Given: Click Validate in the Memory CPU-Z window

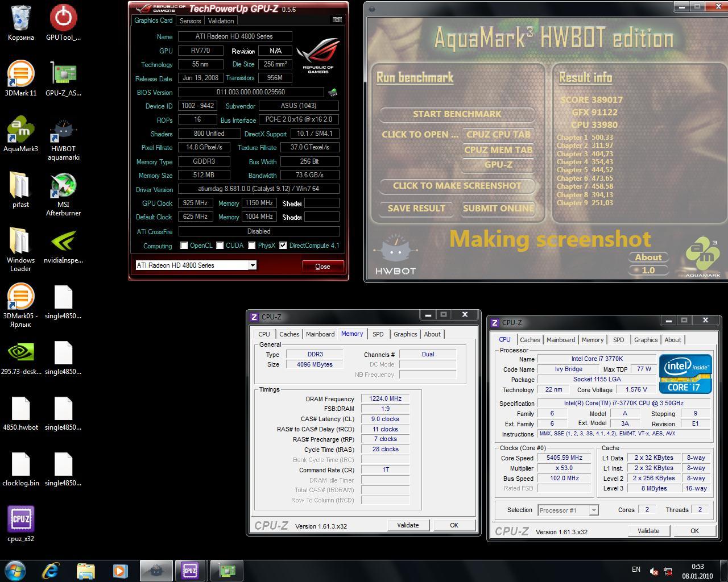Looking at the screenshot, I should [x=408, y=525].
